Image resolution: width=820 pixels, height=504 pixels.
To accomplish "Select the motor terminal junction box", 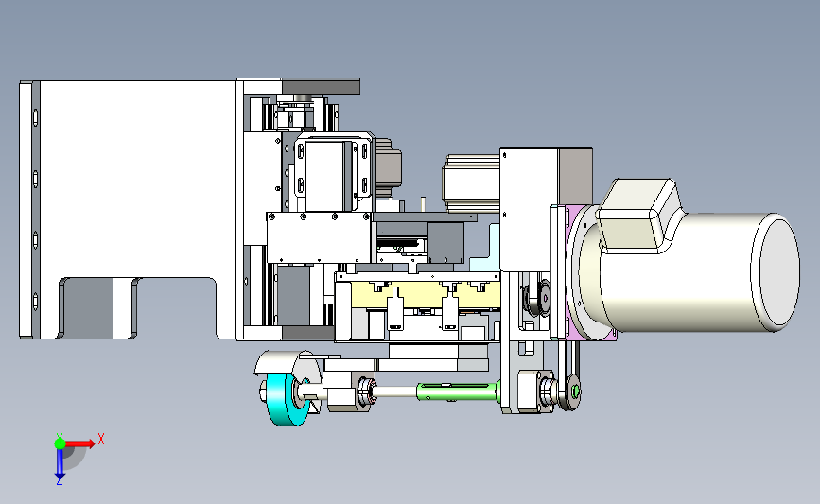I will pyautogui.click(x=639, y=216).
